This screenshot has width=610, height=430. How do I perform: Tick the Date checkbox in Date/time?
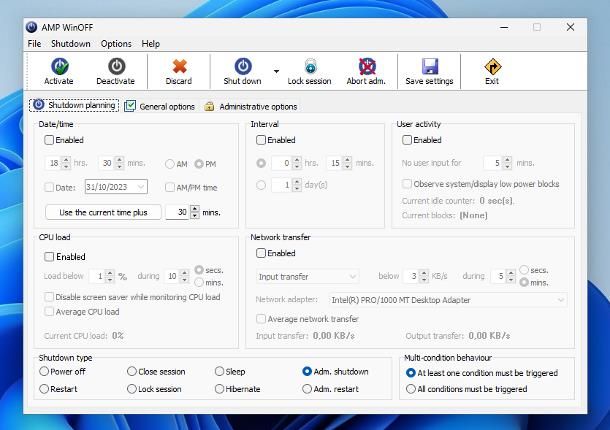tap(49, 187)
